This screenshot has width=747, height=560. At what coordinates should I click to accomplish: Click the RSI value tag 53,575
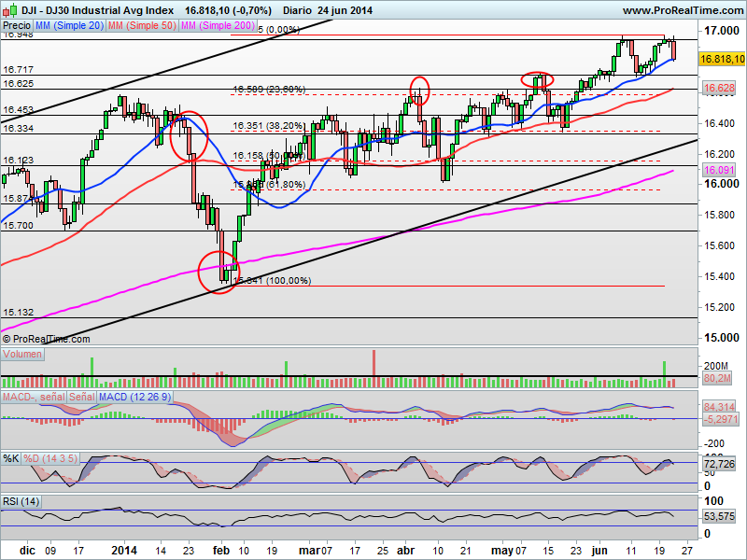(719, 517)
